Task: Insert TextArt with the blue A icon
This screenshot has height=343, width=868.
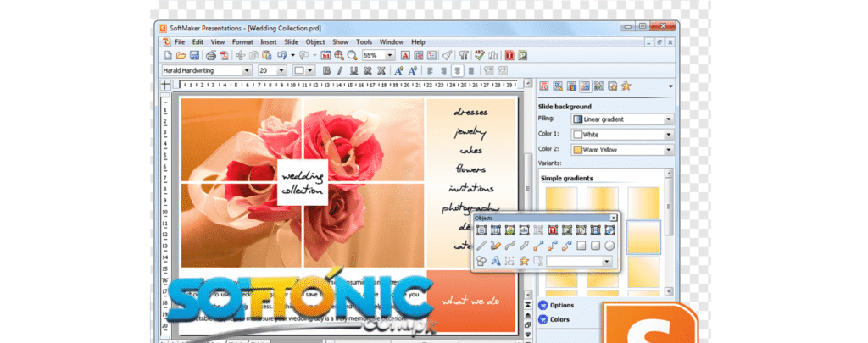Action: pos(495,261)
